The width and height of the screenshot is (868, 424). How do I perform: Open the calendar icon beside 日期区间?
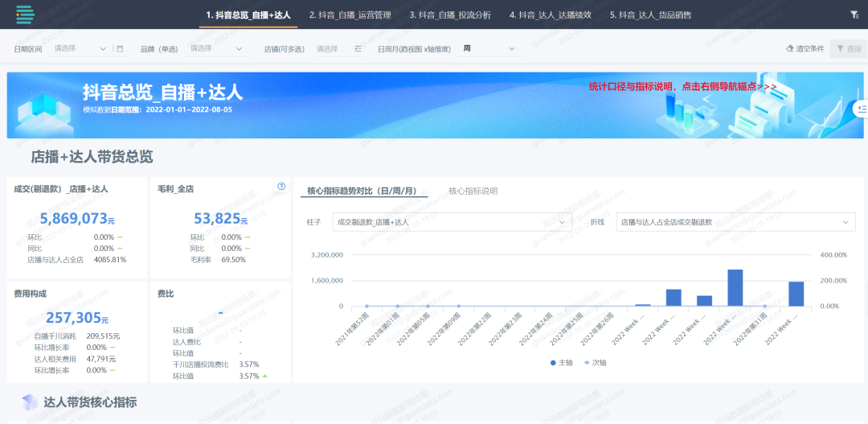(120, 49)
